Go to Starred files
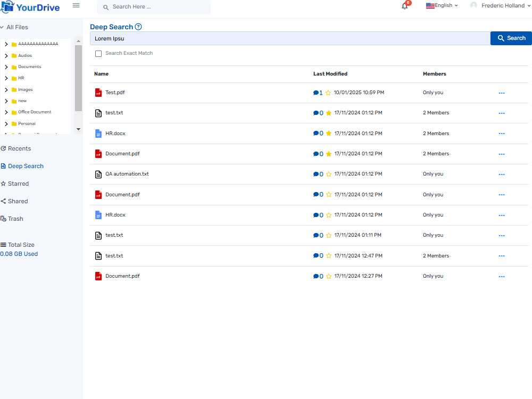 click(x=14, y=184)
